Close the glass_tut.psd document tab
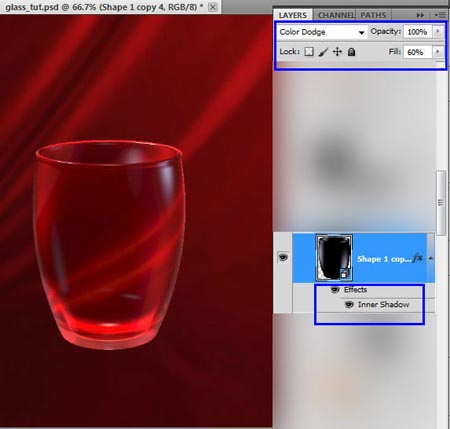Screen dimensions: 450x429 (213, 7)
